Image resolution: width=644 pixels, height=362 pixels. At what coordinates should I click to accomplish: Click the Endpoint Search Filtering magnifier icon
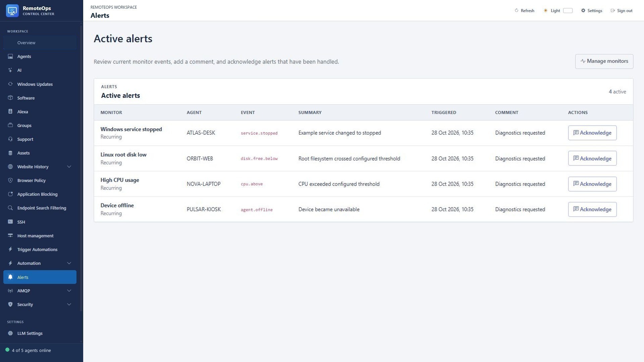click(10, 208)
